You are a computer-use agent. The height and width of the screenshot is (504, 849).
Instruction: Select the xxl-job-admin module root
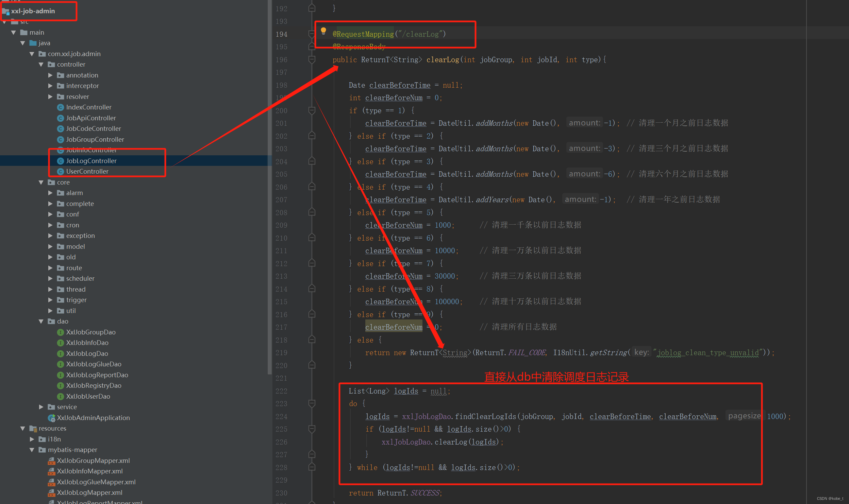[33, 11]
